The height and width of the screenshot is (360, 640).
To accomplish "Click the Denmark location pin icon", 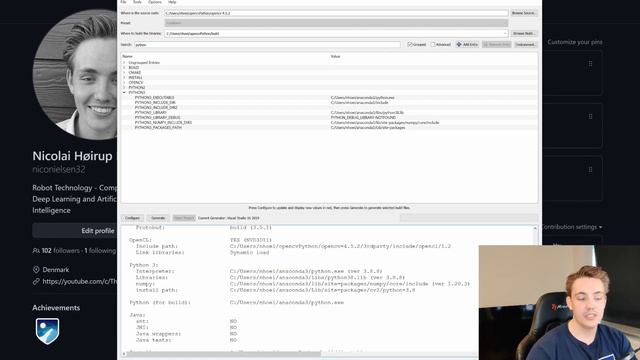I will 36,270.
